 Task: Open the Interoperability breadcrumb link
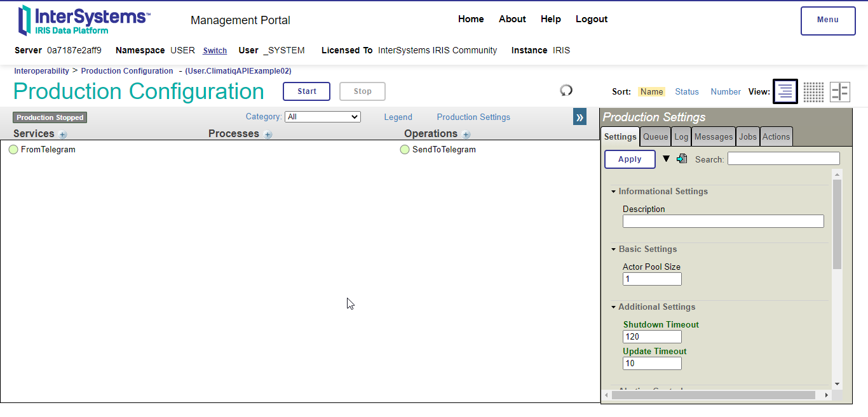41,71
